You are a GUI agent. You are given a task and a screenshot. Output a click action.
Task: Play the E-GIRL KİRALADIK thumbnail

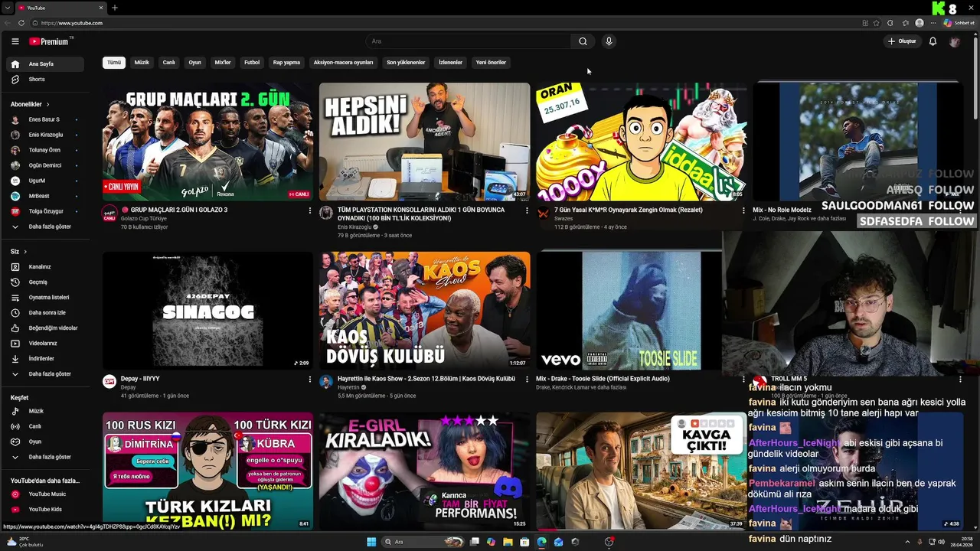click(424, 471)
